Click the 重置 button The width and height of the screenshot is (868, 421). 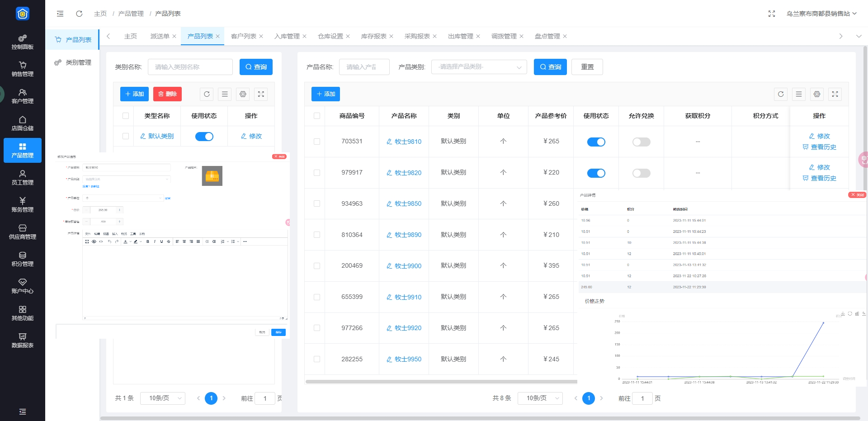coord(587,67)
